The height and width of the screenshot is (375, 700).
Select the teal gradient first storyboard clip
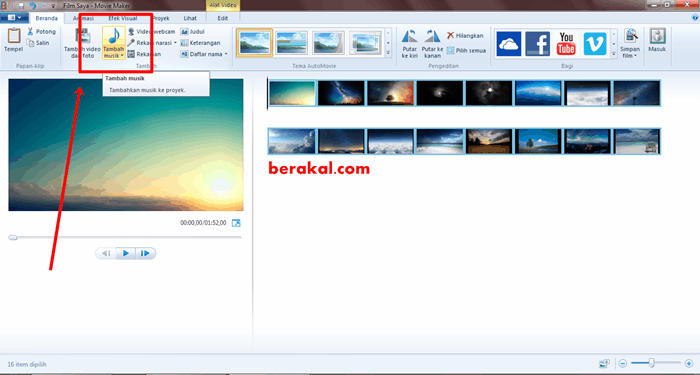[292, 93]
